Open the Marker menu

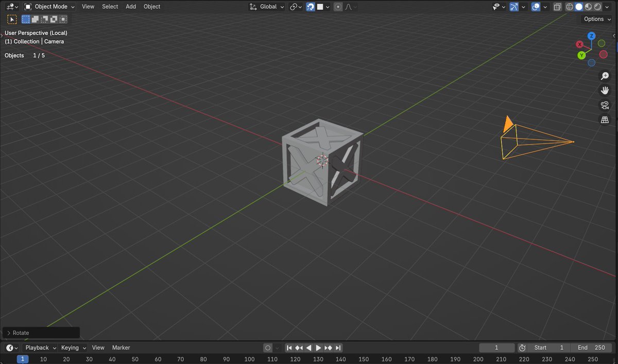click(x=121, y=348)
